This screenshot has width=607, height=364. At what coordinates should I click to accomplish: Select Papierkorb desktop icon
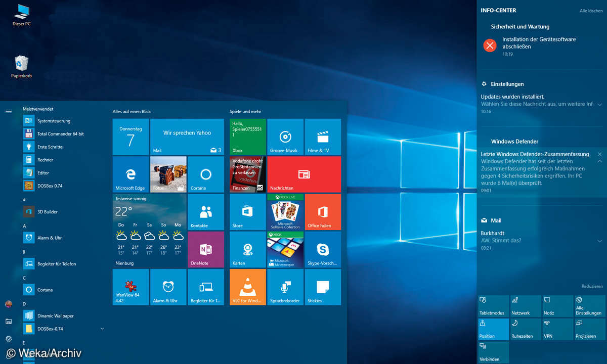coord(22,67)
